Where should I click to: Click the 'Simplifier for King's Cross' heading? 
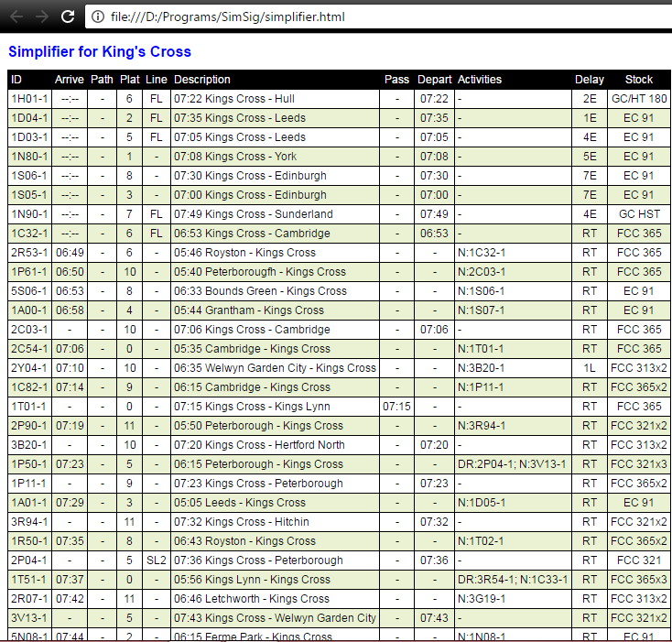click(100, 52)
